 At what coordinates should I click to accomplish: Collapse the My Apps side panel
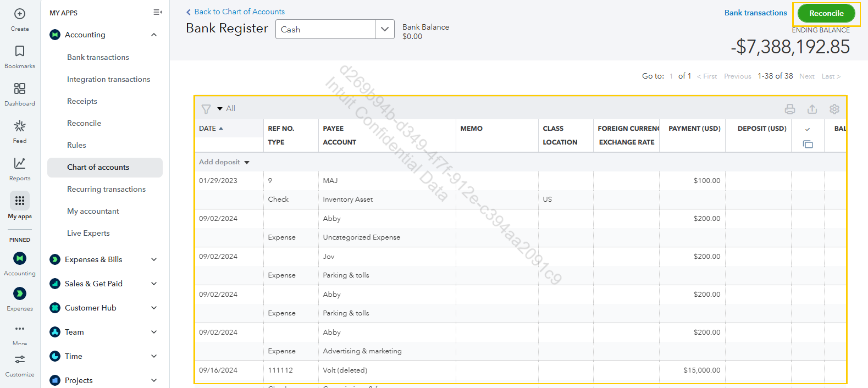[x=157, y=12]
